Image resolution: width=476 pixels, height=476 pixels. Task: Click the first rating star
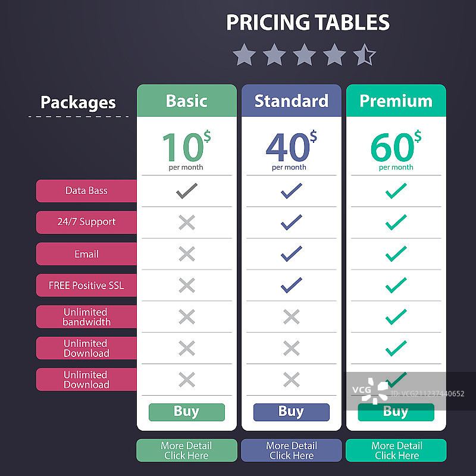tap(244, 55)
